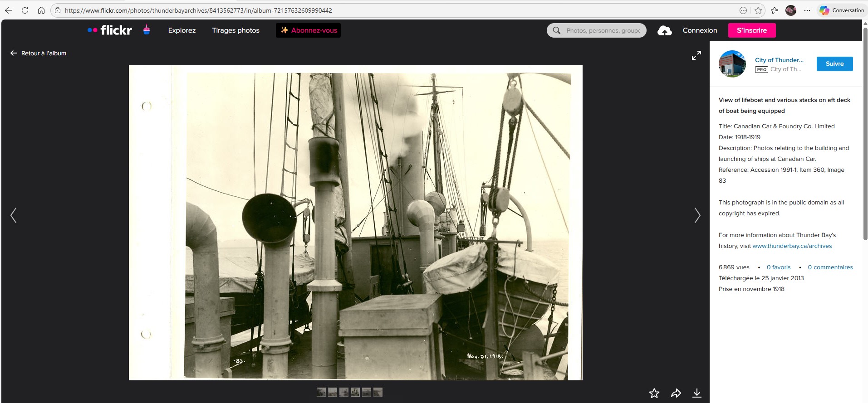Download this photo using the download icon
Screen dimensions: 868x403
click(x=696, y=393)
